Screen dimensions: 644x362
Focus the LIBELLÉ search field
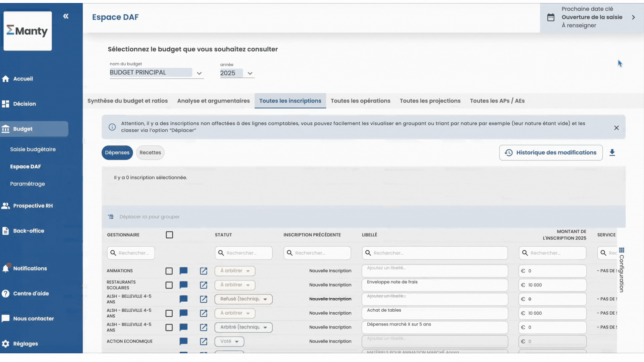pyautogui.click(x=435, y=253)
